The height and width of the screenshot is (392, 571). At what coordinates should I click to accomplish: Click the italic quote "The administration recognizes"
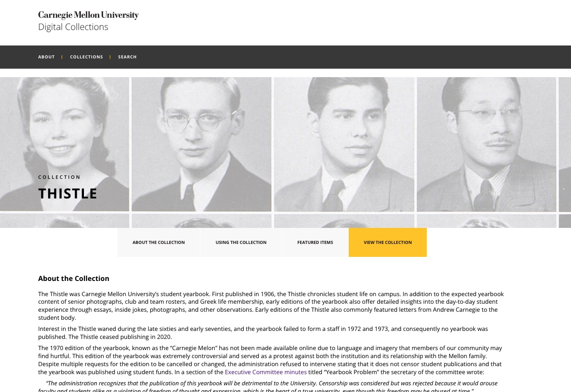(268, 386)
